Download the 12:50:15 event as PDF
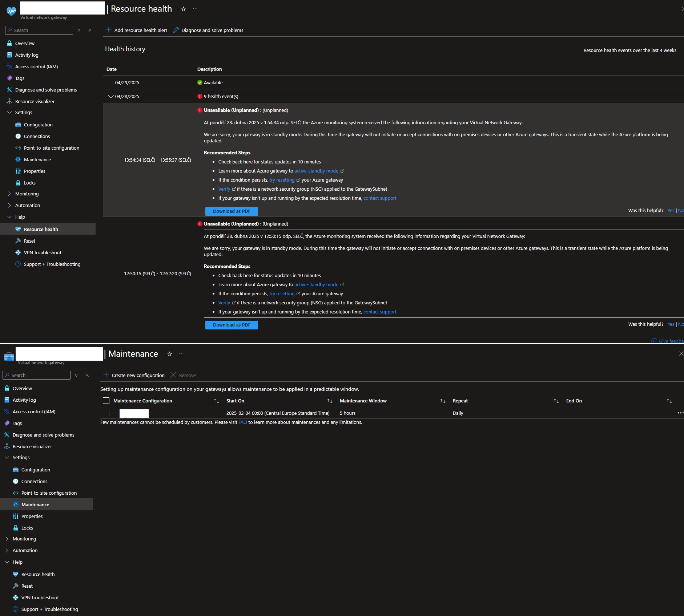Image resolution: width=684 pixels, height=616 pixels. [x=232, y=325]
